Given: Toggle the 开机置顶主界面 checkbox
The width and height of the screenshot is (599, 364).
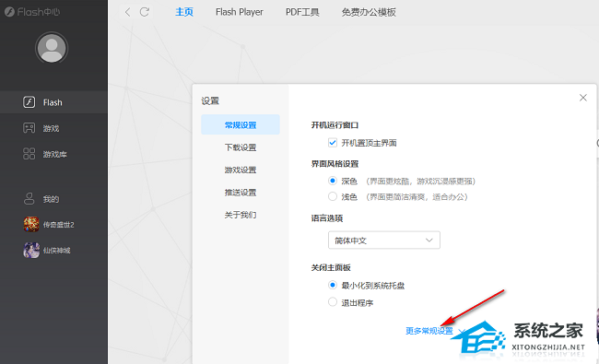Looking at the screenshot, I should click(x=333, y=143).
